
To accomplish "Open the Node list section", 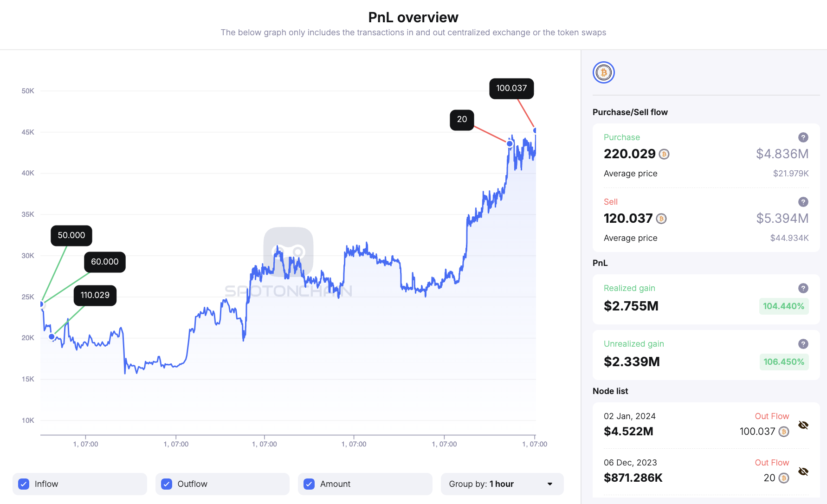I will 610,391.
